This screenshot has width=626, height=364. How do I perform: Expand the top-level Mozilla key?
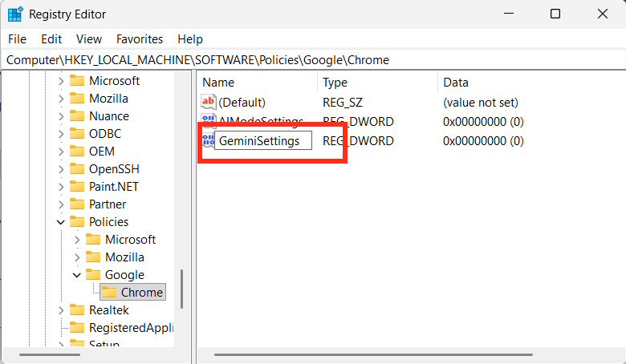(x=61, y=99)
